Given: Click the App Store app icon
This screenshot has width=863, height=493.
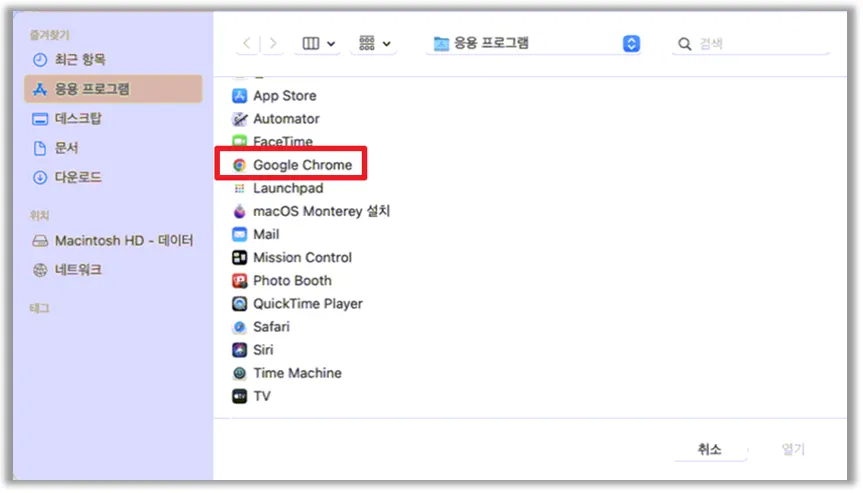Looking at the screenshot, I should click(x=239, y=96).
